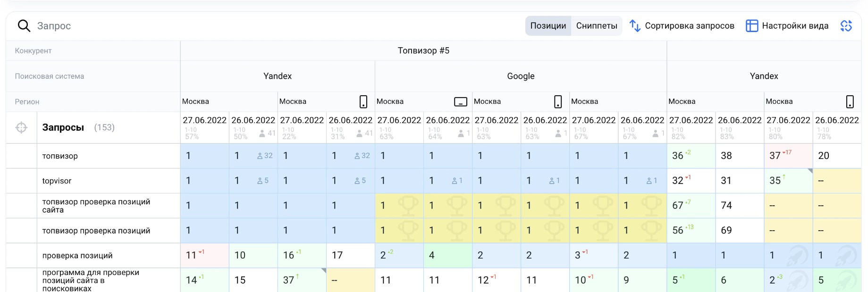Open Сортировка запросов sorting options
The width and height of the screenshot is (868, 292).
pyautogui.click(x=682, y=26)
